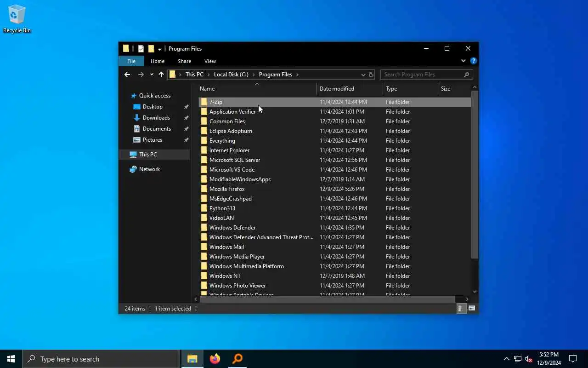Screen dimensions: 588x368
Task: Sort by the Size column header
Action: click(454, 89)
